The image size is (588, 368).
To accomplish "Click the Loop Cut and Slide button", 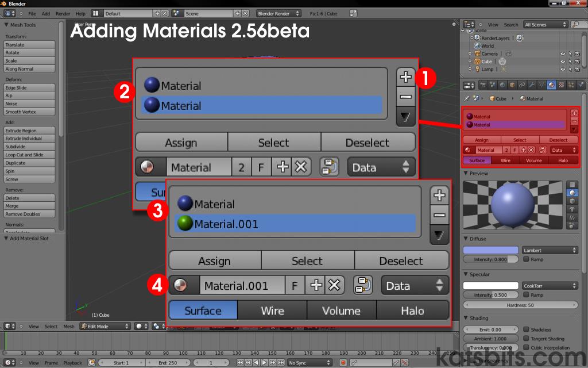I will point(29,155).
